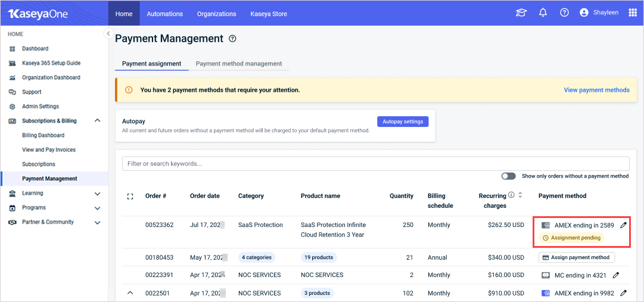The width and height of the screenshot is (644, 302).
Task: Click help icon beside Payment Management title
Action: [x=232, y=39]
